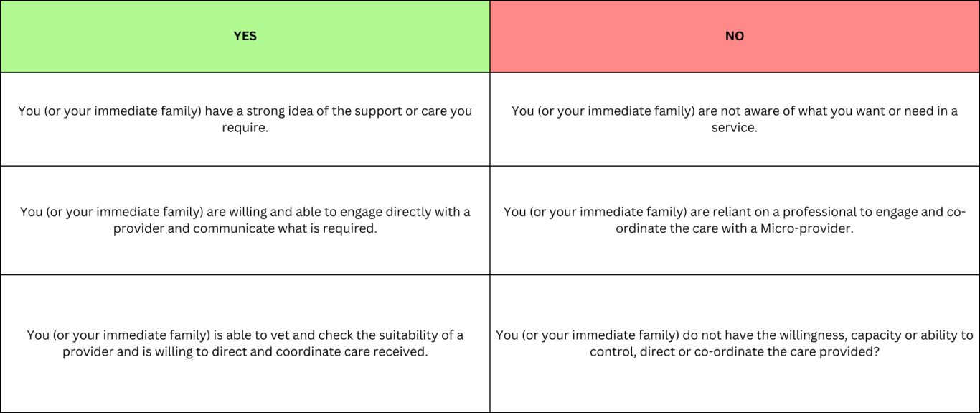
Task: Click the 'reliant on a professional' cell
Action: (735, 221)
